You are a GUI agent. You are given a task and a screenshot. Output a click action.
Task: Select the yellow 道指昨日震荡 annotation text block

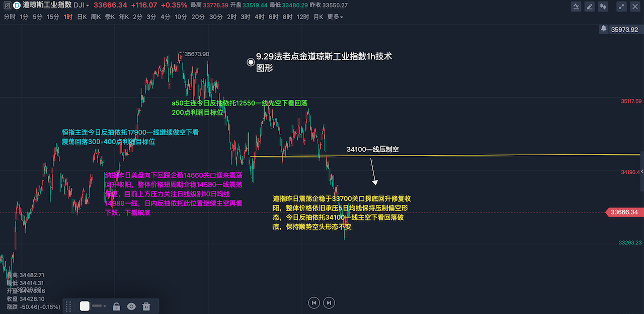[x=342, y=213]
